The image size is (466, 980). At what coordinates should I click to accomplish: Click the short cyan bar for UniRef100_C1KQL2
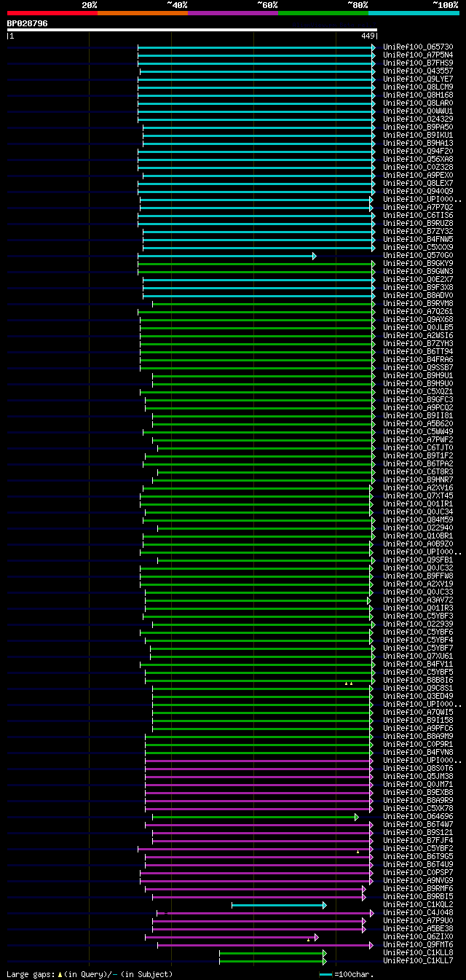click(279, 905)
